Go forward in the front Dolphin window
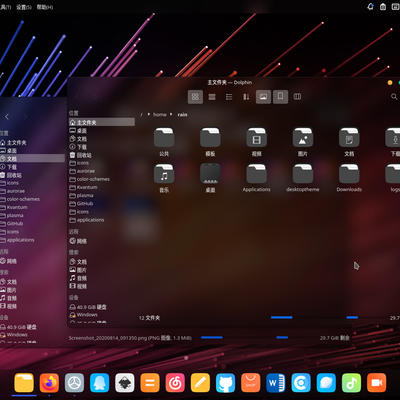Viewport: 400px width, 400px height. [95, 97]
